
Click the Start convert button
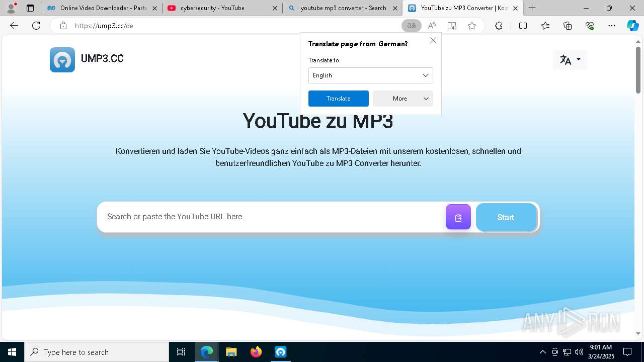point(506,217)
